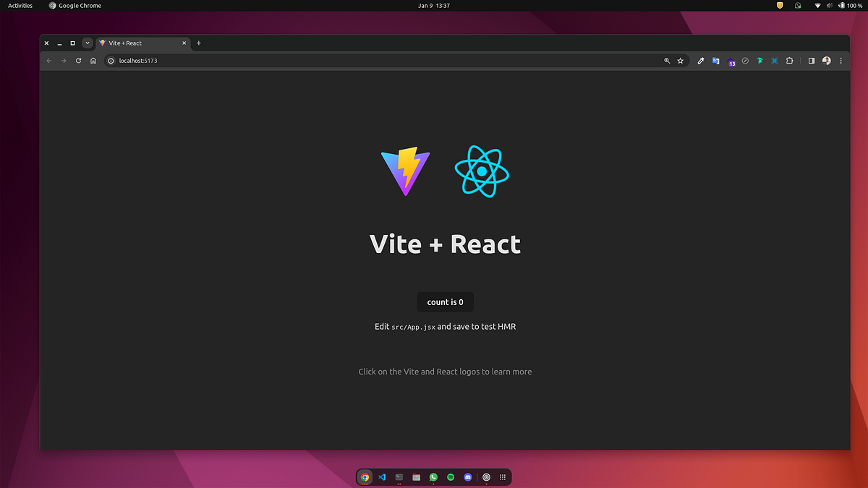This screenshot has width=868, height=488.
Task: Open system menu via battery 100 % indicator
Action: click(851, 5)
